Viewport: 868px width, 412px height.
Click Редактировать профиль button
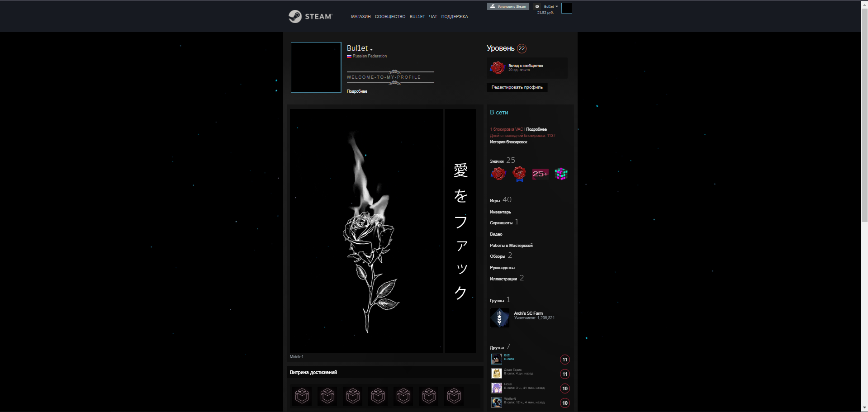click(517, 87)
